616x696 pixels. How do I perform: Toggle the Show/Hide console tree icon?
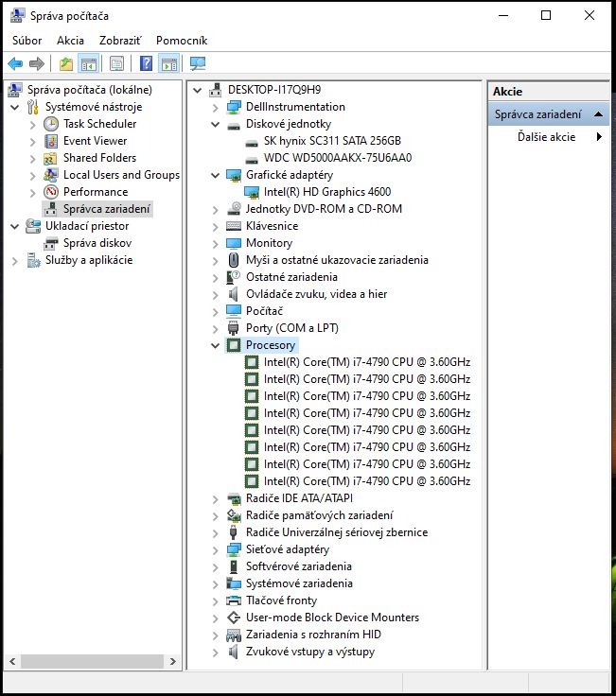click(88, 64)
